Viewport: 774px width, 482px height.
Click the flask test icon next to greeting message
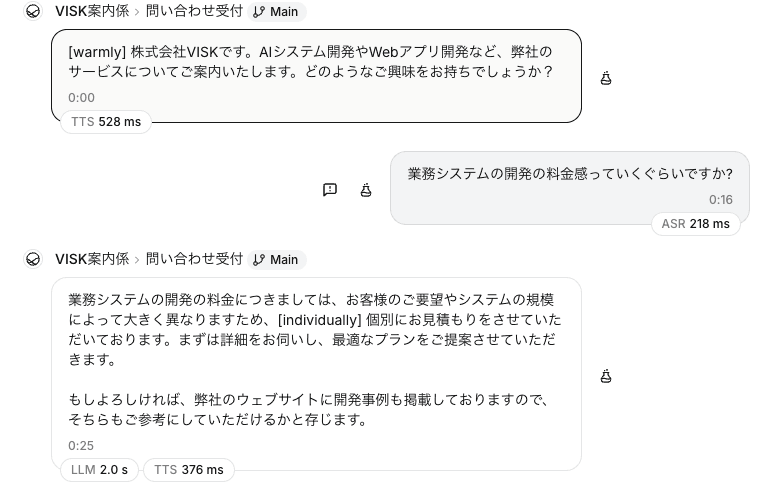tap(606, 78)
